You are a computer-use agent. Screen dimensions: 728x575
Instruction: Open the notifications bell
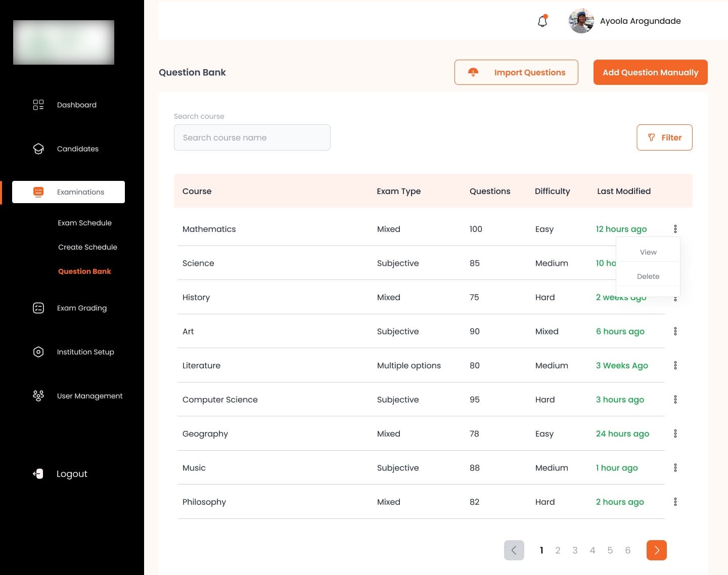click(x=542, y=21)
